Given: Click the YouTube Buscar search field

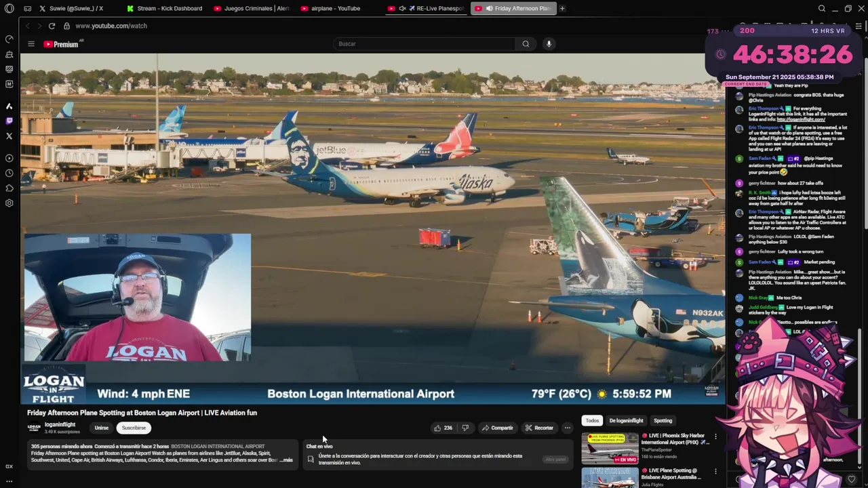Looking at the screenshot, I should click(x=424, y=44).
